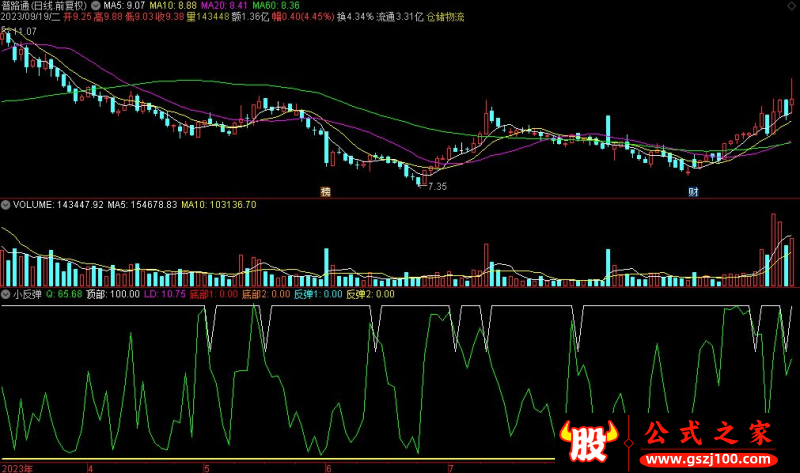Click the 底部1: 0.00 indicator value
This screenshot has width=800, height=473.
point(214,294)
